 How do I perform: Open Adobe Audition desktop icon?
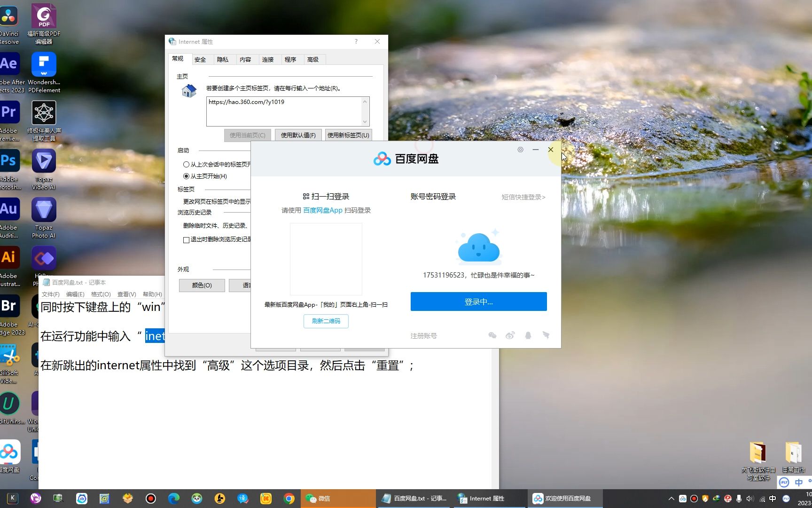(9, 218)
